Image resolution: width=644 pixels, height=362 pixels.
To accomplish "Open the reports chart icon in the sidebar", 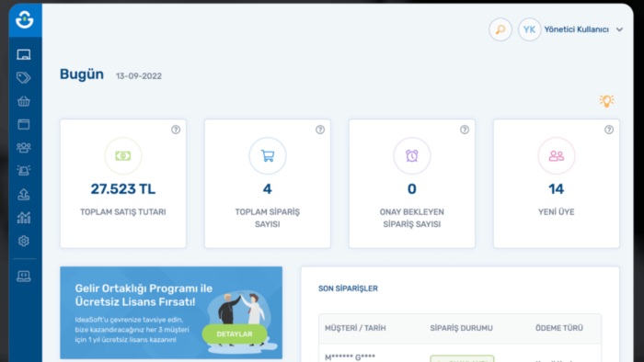I will (x=24, y=217).
